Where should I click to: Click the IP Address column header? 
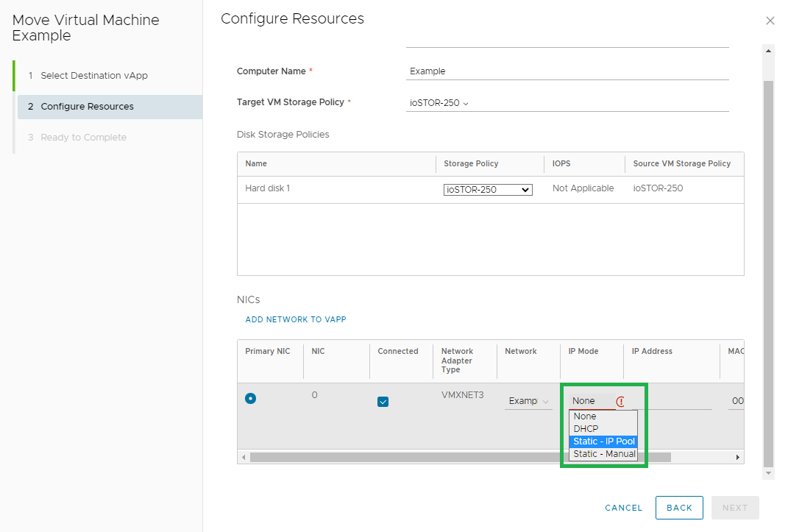point(652,351)
